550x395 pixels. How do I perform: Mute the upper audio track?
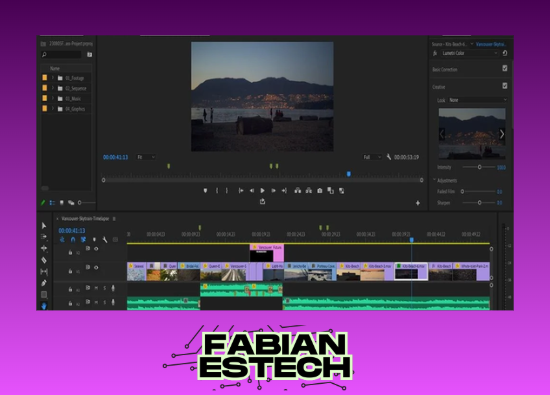(96, 288)
